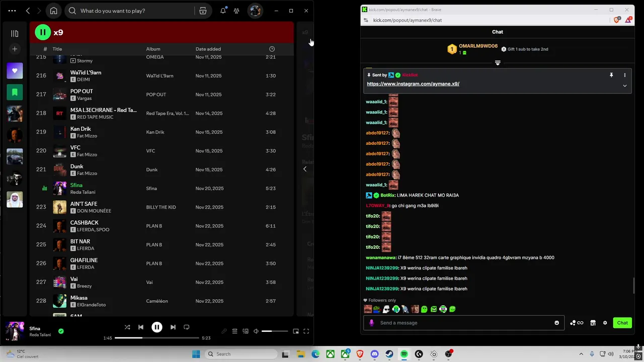Open the Caméléon album link
The width and height of the screenshot is (644, 362).
[x=157, y=301]
